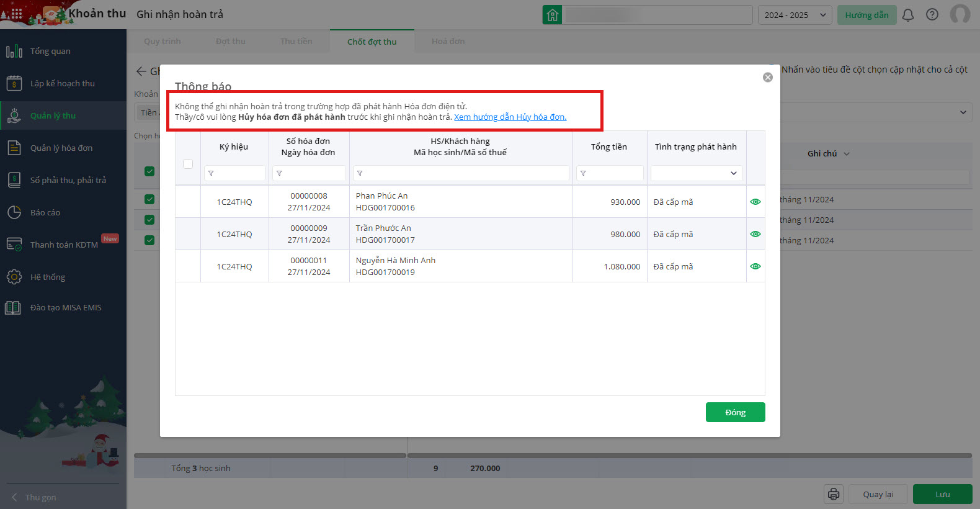Switch to Đợt thu tab

pos(231,41)
